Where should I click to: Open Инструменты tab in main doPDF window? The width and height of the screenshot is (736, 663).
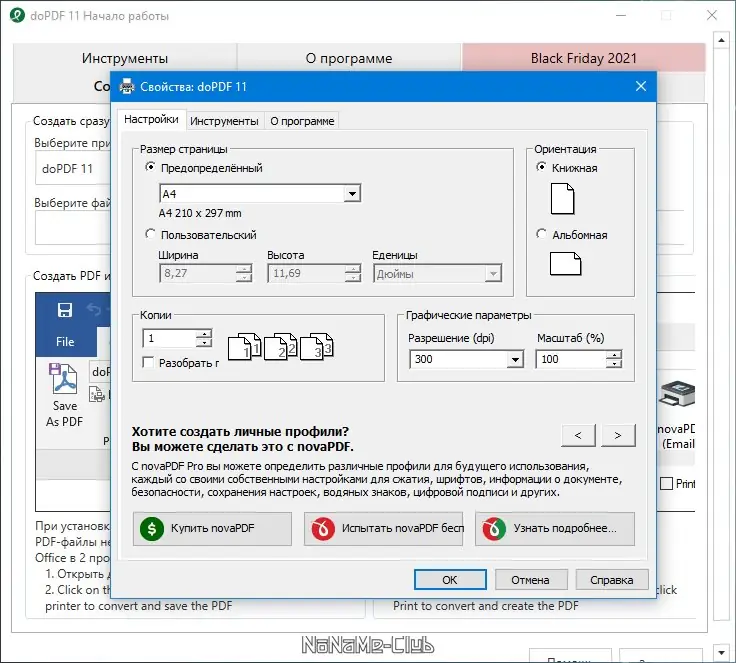coord(125,58)
